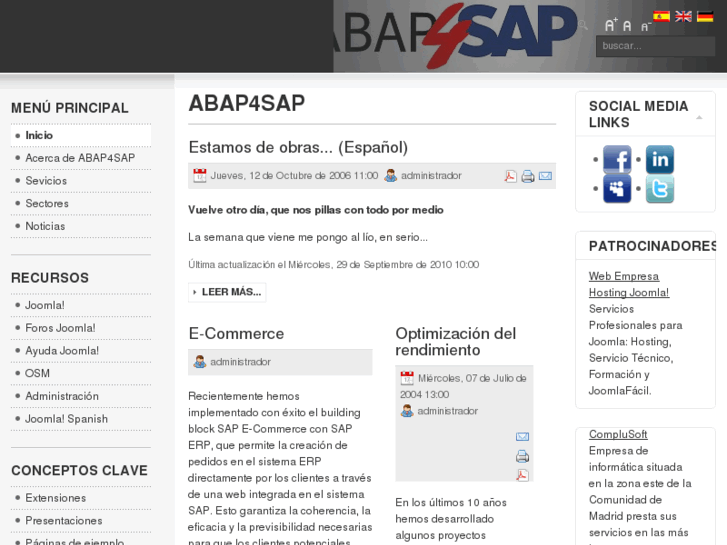
Task: Collapse the Social Media Links module arrow
Action: coord(699,117)
